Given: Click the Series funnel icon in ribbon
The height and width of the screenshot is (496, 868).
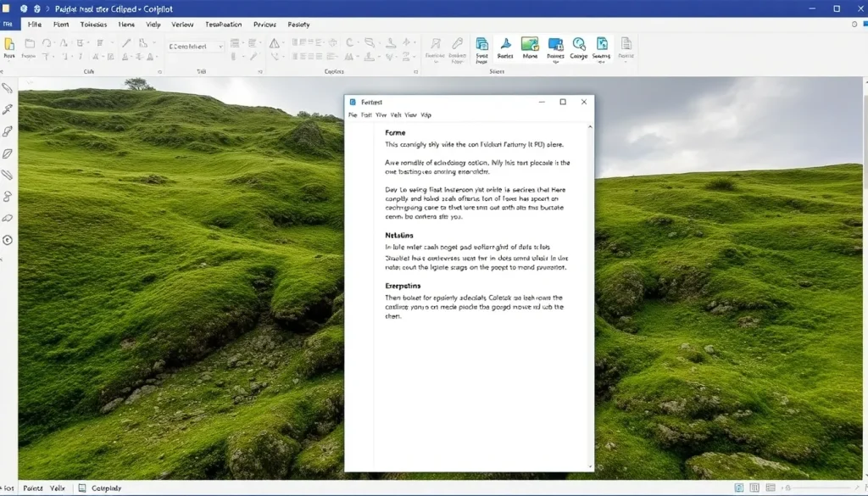Looking at the screenshot, I should (x=505, y=45).
